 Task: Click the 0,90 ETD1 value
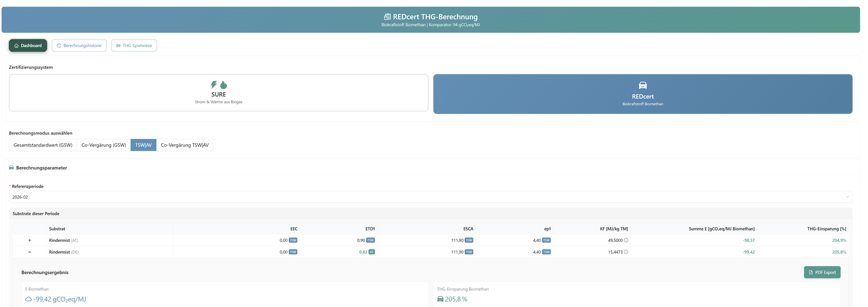pos(361,240)
